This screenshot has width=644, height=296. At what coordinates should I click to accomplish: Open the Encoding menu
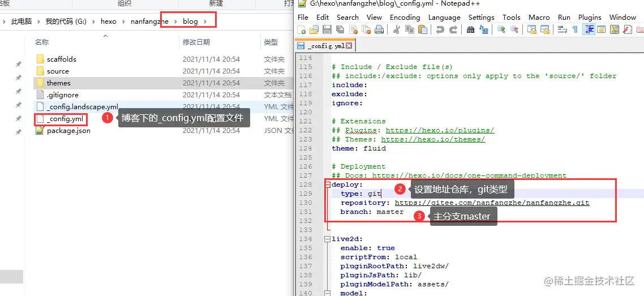point(405,17)
